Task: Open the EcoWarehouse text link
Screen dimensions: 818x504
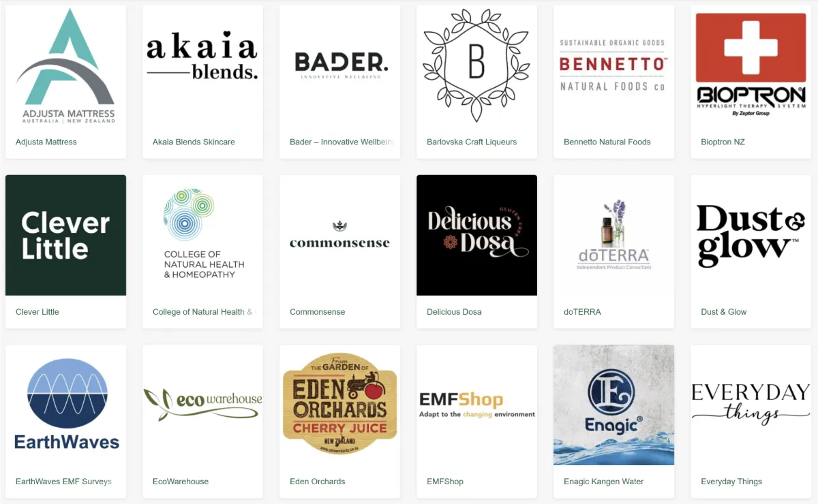Action: [181, 482]
